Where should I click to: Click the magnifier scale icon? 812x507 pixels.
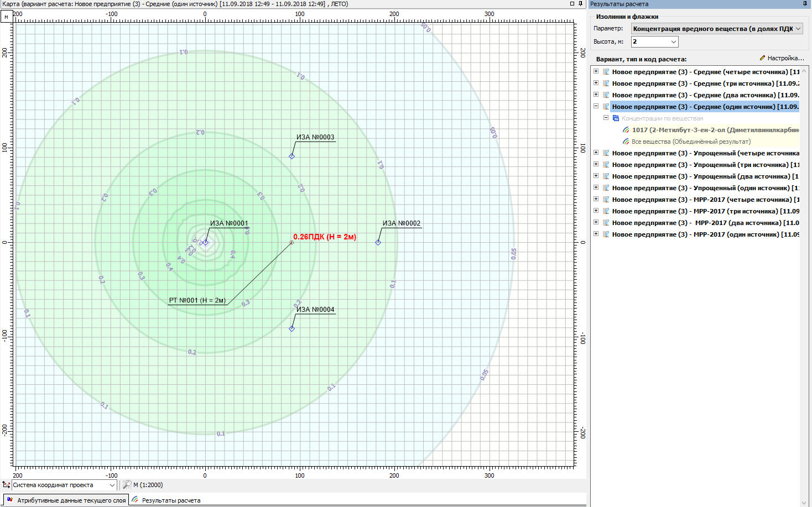click(127, 485)
